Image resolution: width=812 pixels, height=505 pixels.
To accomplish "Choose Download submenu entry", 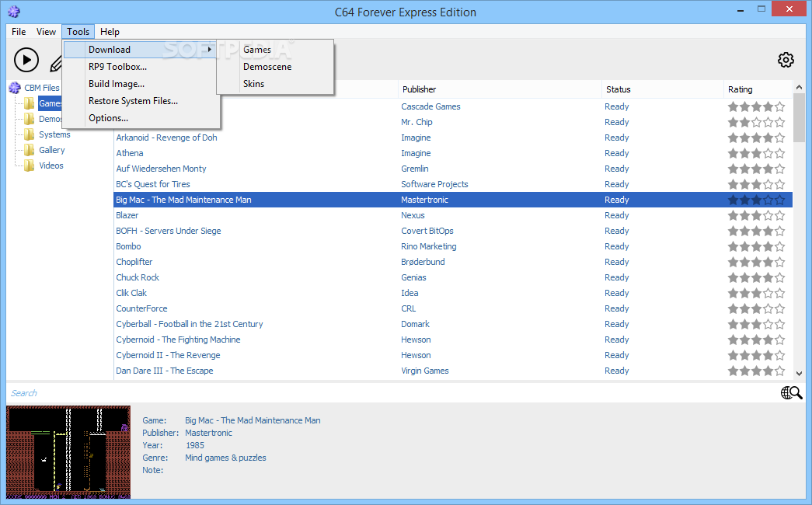I will (x=140, y=50).
